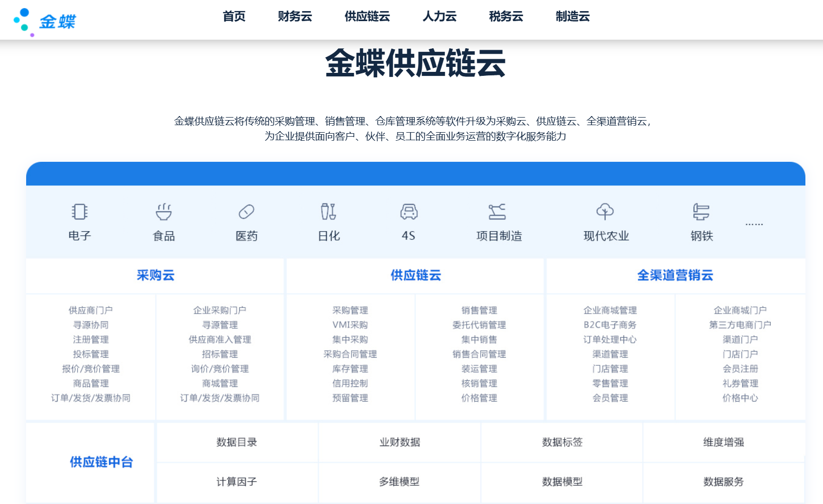Viewport: 823px width, 504px height.
Task: Click the 采购管理 text
Action: click(350, 311)
